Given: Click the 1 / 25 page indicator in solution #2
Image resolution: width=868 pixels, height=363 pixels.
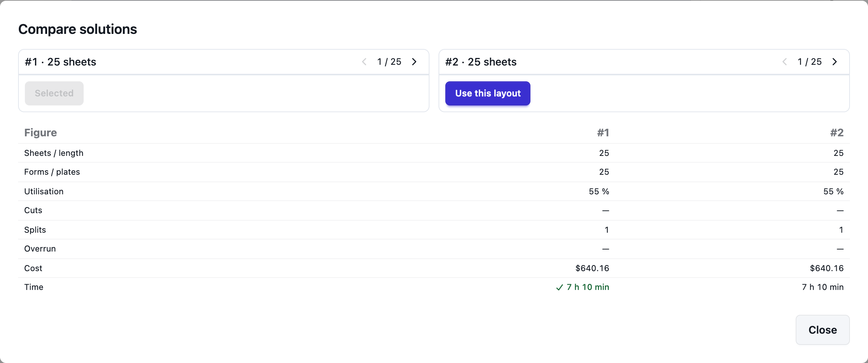Looking at the screenshot, I should 810,62.
